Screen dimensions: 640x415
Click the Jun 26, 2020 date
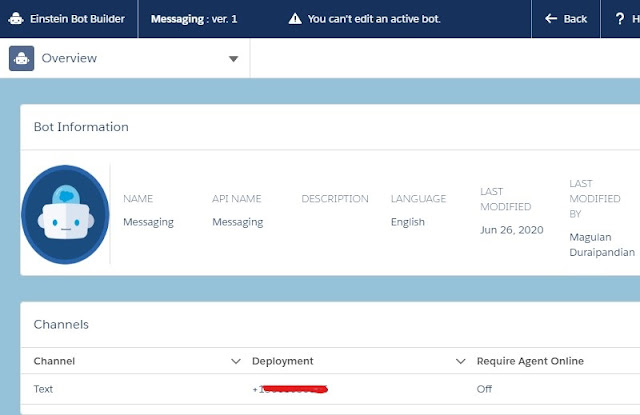[x=512, y=230]
